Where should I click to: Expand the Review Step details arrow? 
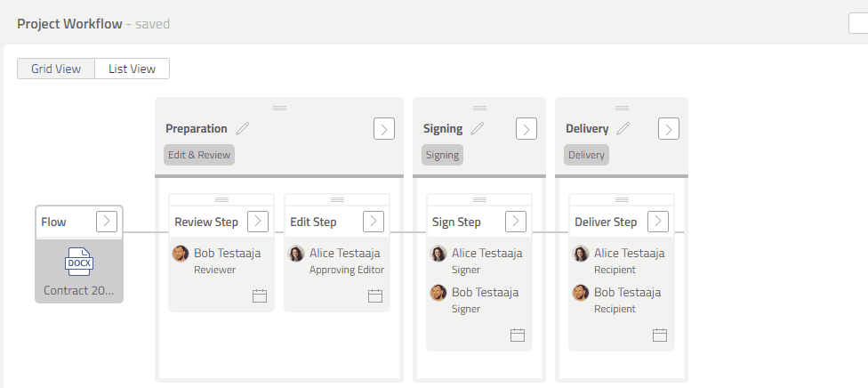258,221
